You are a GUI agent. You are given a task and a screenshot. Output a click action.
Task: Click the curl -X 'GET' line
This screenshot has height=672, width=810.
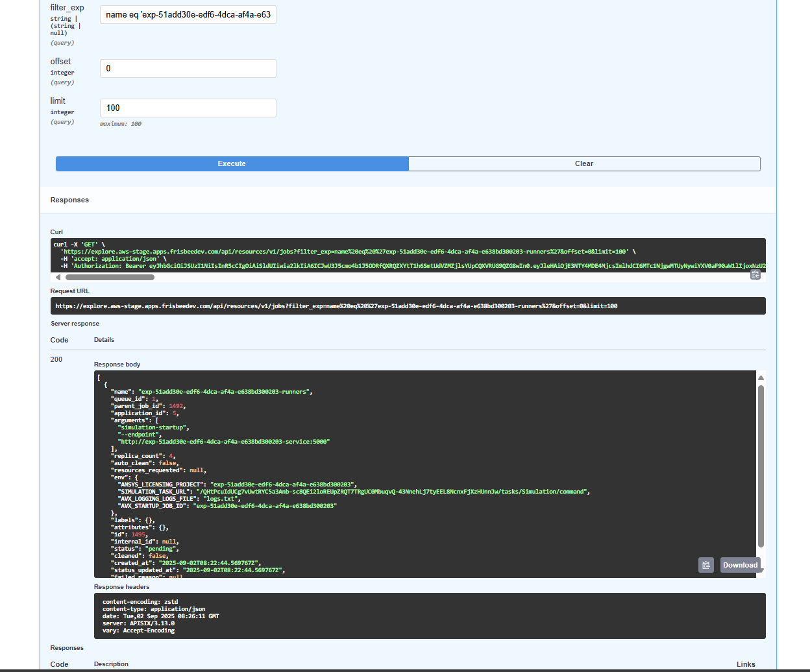79,245
